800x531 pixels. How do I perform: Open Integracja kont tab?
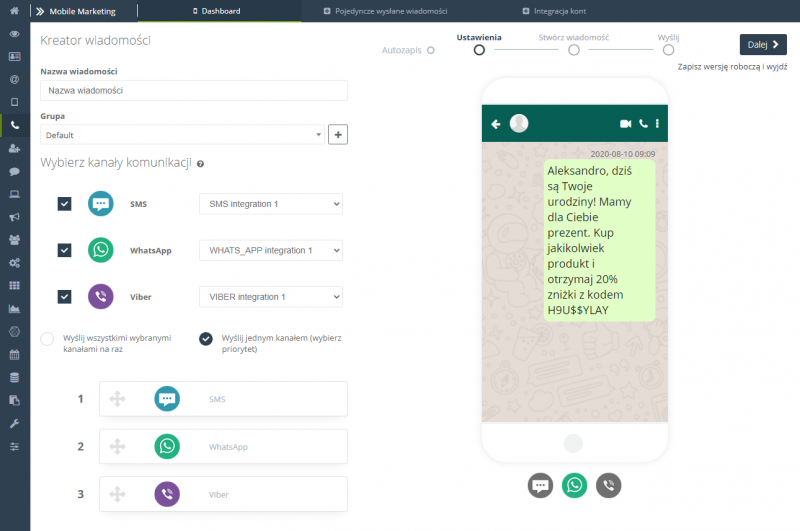point(555,11)
